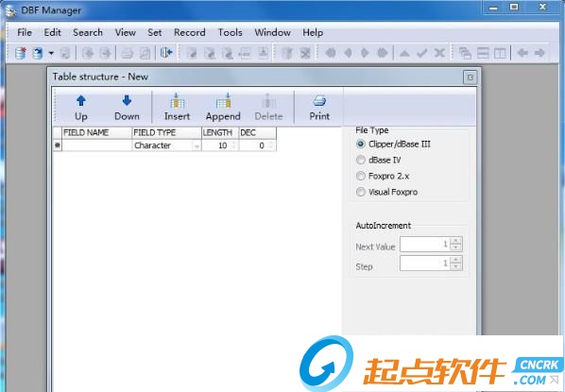Click the DEC spinner showing 0
This screenshot has height=392, width=565.
271,145
